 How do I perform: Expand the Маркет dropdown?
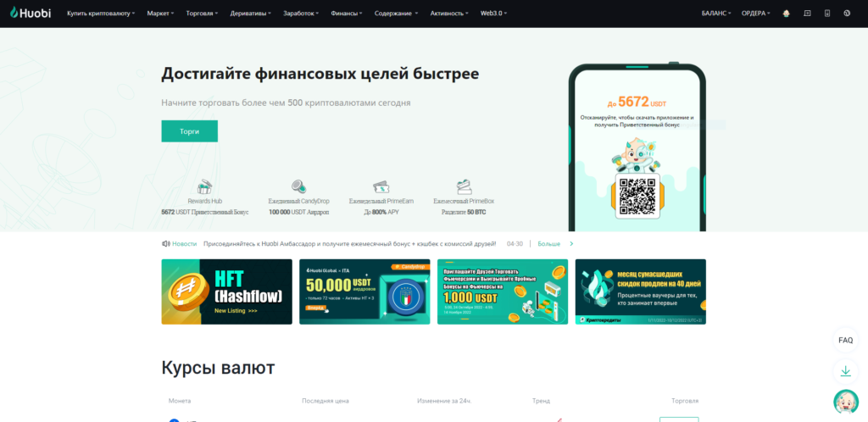pos(160,14)
